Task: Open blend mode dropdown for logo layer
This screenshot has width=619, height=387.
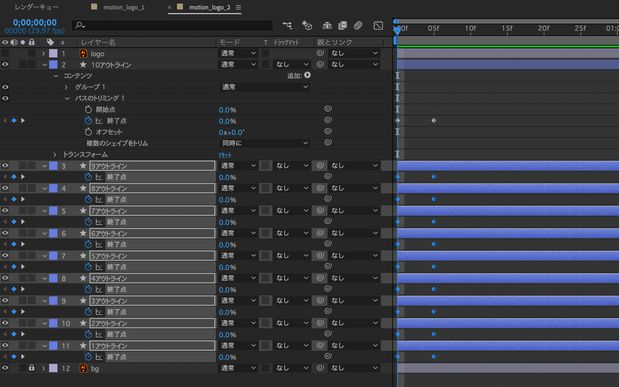Action: pos(238,53)
